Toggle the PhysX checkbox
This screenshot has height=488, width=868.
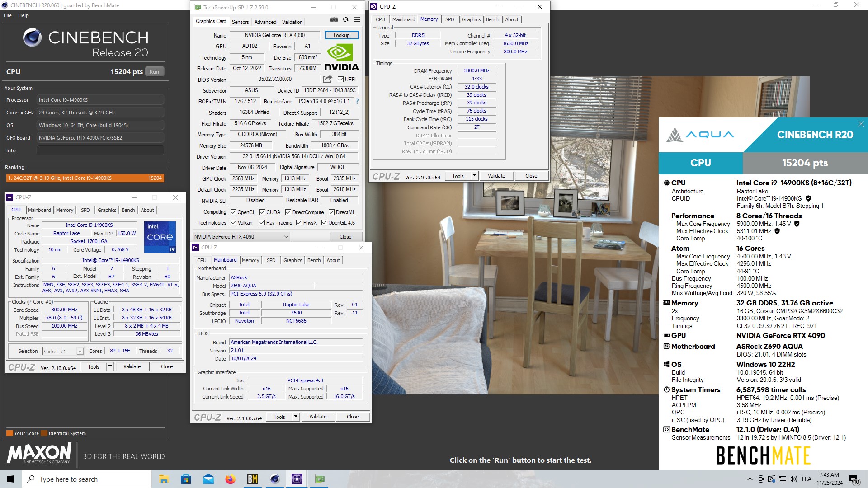pyautogui.click(x=299, y=223)
